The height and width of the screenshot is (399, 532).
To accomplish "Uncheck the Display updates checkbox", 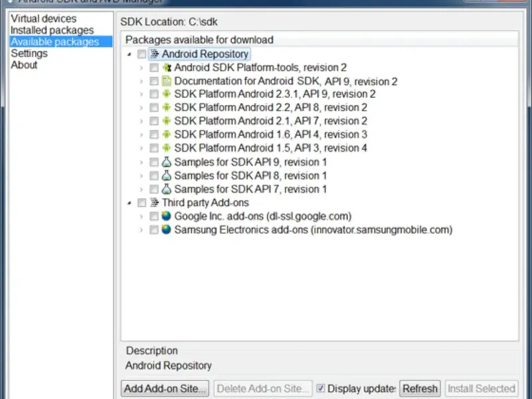I will click(321, 388).
